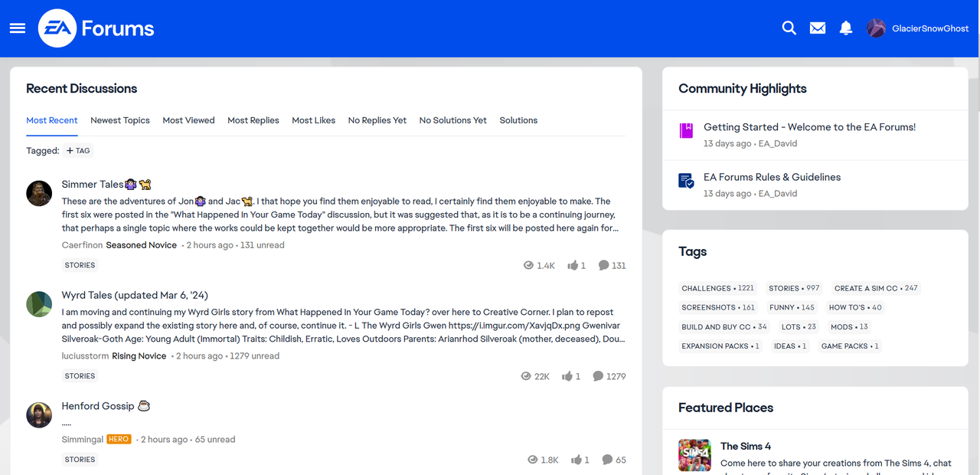Click STORIES tag under Wyrd Tales
This screenshot has width=980, height=475.
80,376
